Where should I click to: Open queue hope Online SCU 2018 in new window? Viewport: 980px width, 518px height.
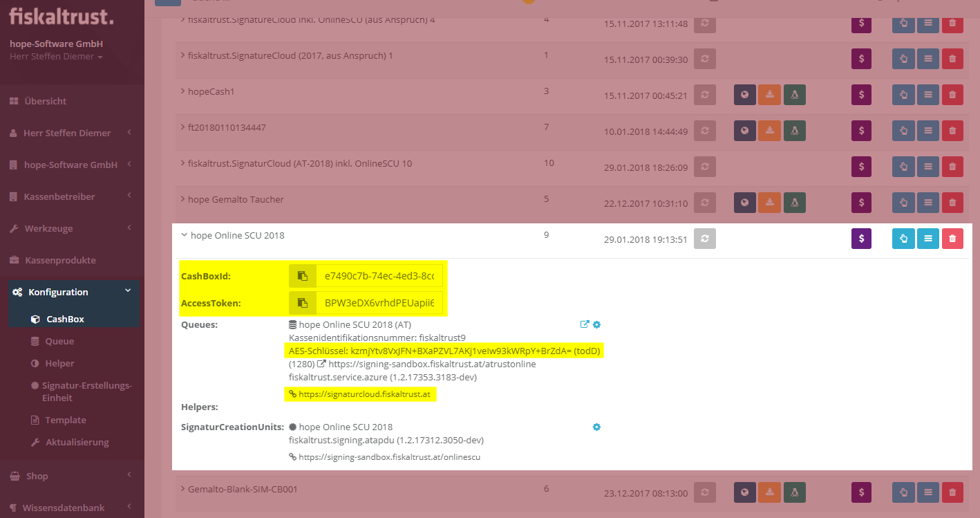pos(585,324)
